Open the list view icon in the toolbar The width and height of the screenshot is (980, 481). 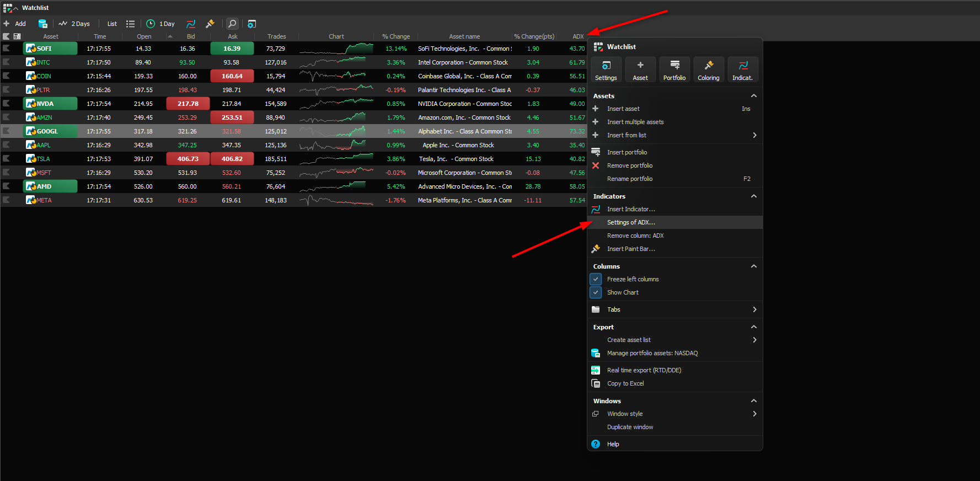pos(130,24)
